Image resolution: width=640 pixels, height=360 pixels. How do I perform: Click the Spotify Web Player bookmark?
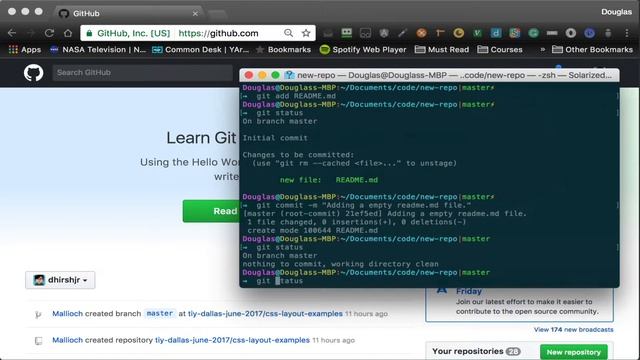pyautogui.click(x=363, y=49)
